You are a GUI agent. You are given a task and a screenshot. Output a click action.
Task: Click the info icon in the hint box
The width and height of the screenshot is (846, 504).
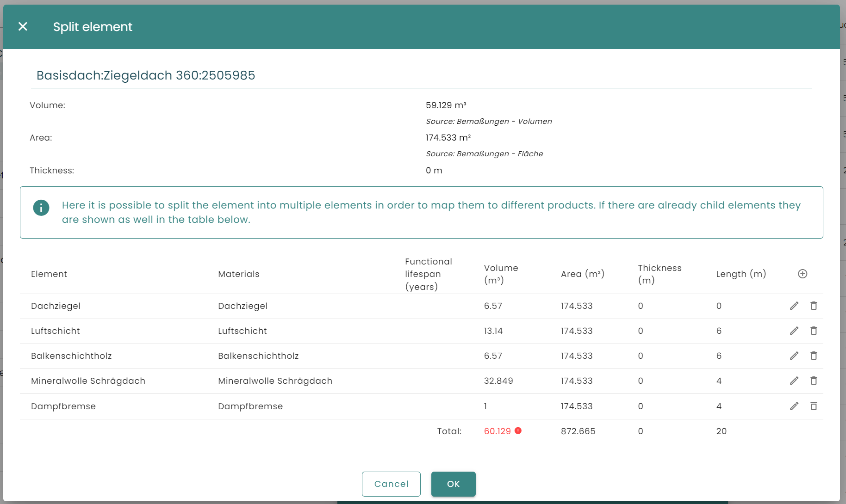(41, 208)
